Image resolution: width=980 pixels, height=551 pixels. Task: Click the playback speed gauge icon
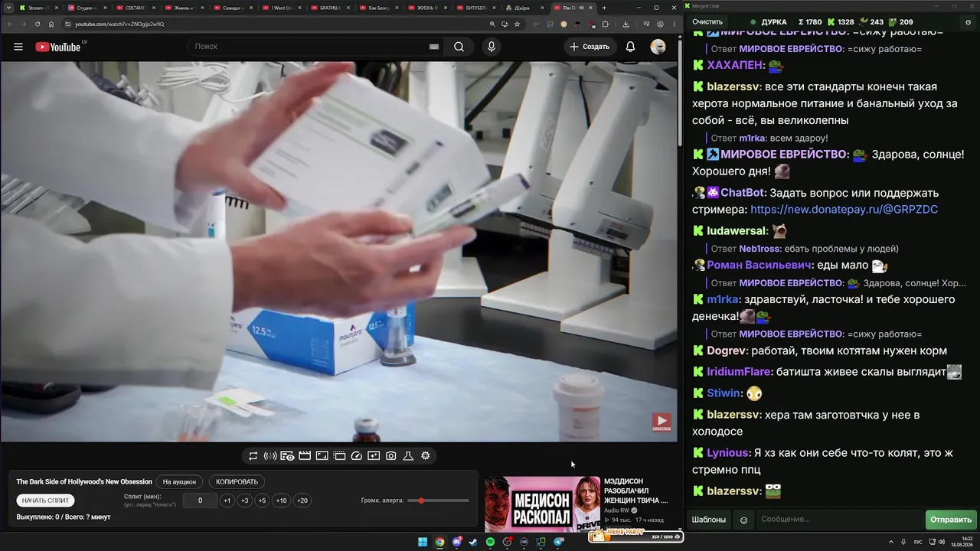[356, 456]
